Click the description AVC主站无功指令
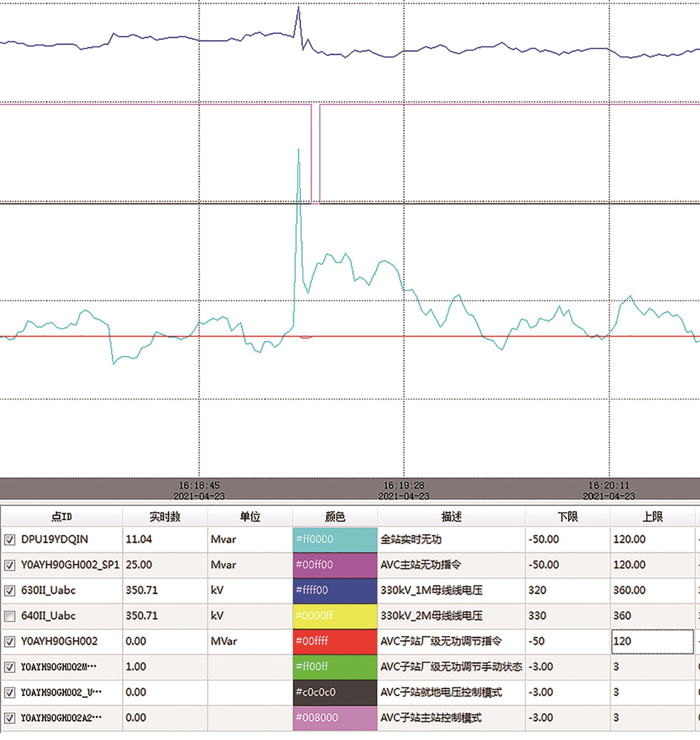The width and height of the screenshot is (700, 740). [x=421, y=565]
